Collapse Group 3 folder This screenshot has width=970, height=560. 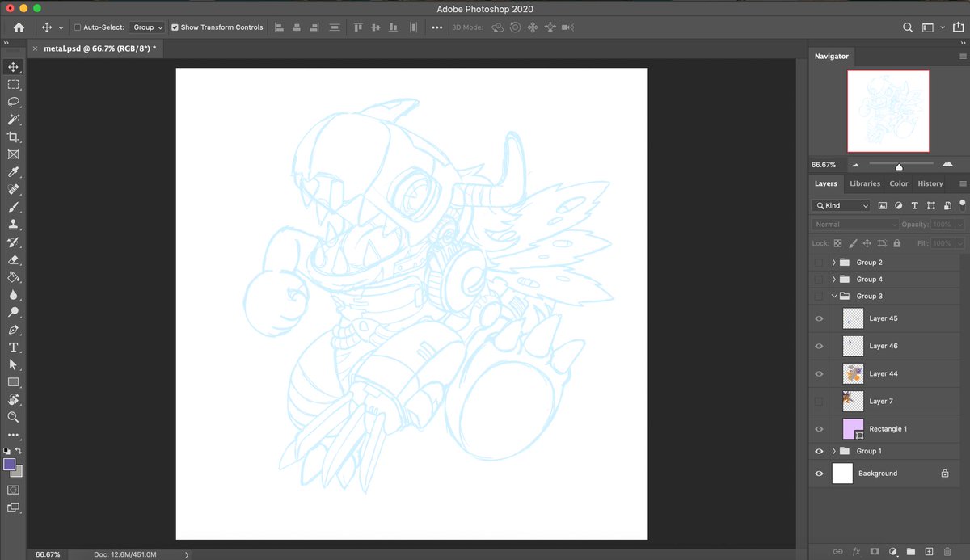click(x=834, y=297)
